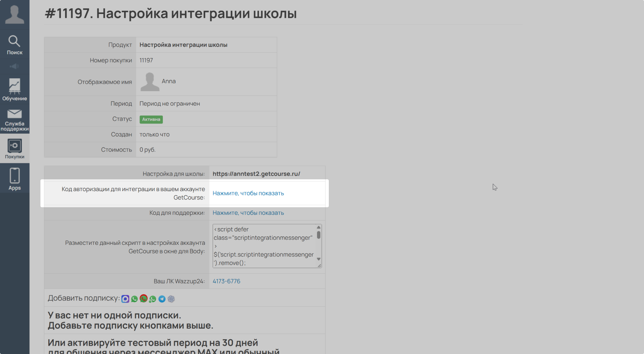This screenshot has width=644, height=354.
Task: Click the 'Добавить подписку:' label
Action: (x=84, y=298)
